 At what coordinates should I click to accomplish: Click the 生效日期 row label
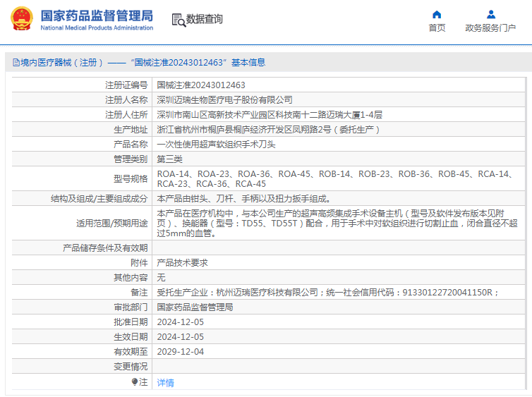[x=131, y=337]
